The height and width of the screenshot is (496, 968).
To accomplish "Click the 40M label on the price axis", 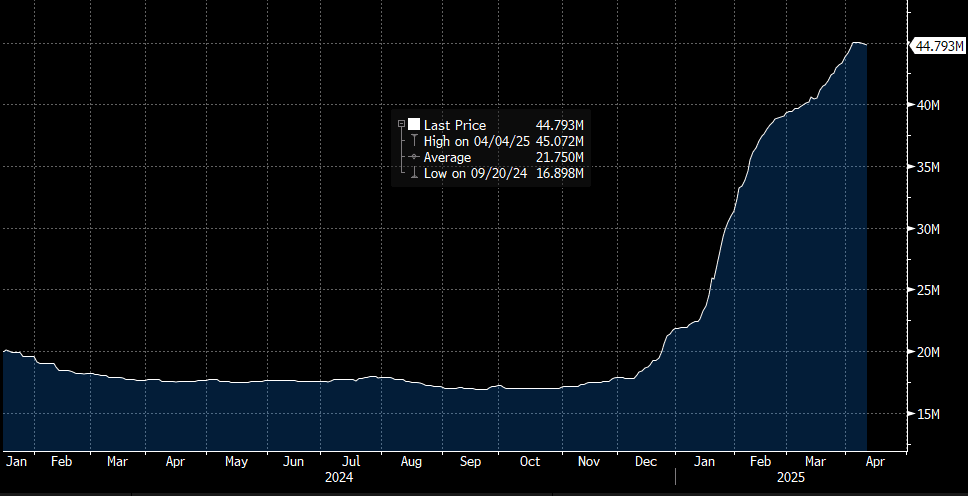I will [930, 106].
